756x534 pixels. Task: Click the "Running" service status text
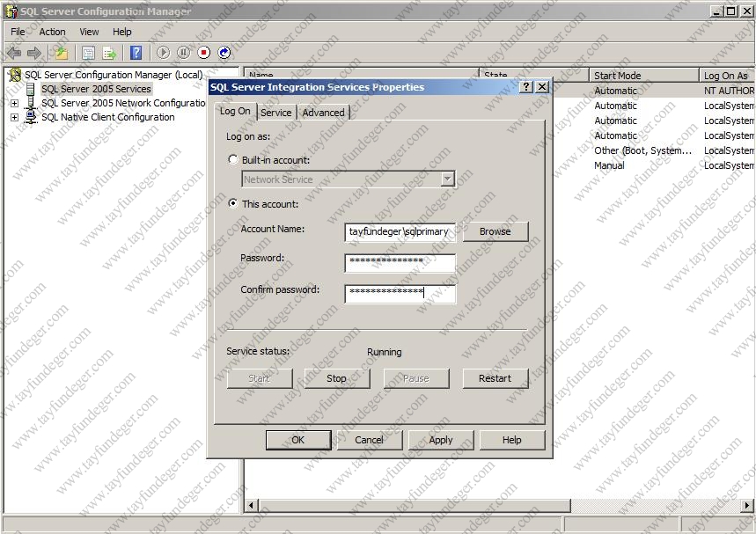(x=385, y=352)
